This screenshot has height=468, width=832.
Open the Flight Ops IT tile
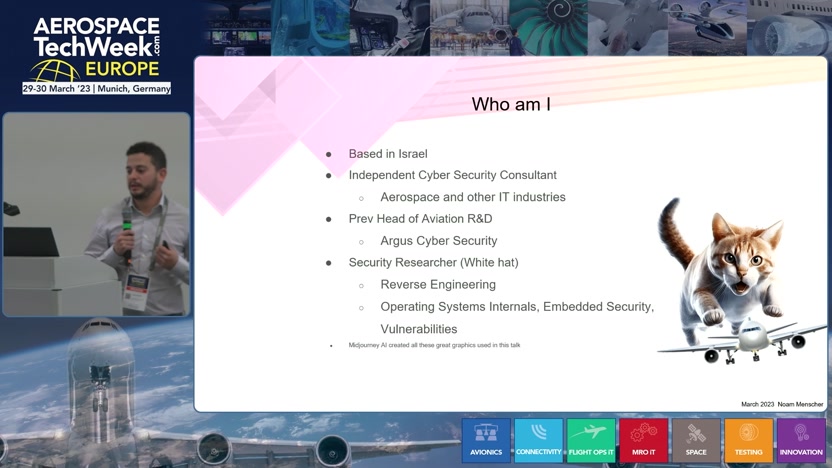click(591, 440)
